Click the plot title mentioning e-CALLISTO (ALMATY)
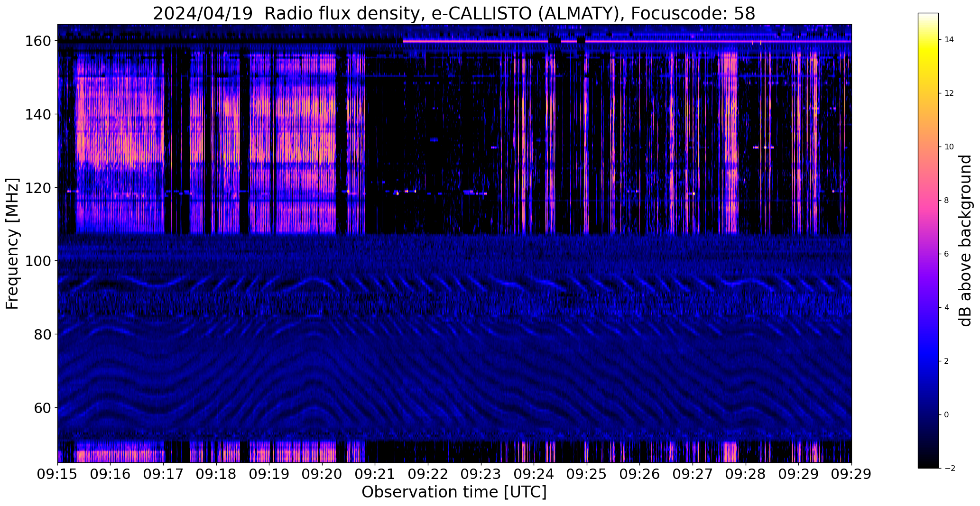Image resolution: width=980 pixels, height=506 pixels. click(x=454, y=13)
